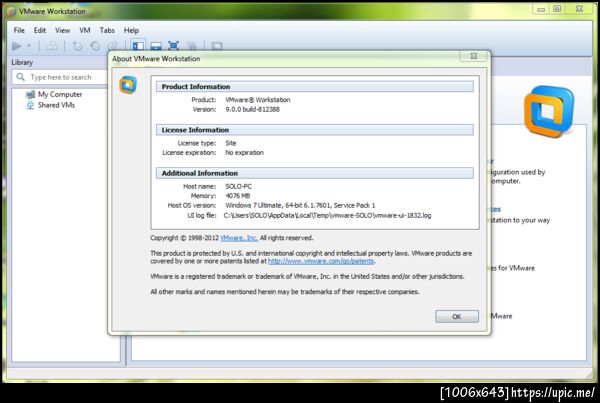Click the Revert Snapshot clock icon
This screenshot has height=403, width=600.
pos(95,46)
